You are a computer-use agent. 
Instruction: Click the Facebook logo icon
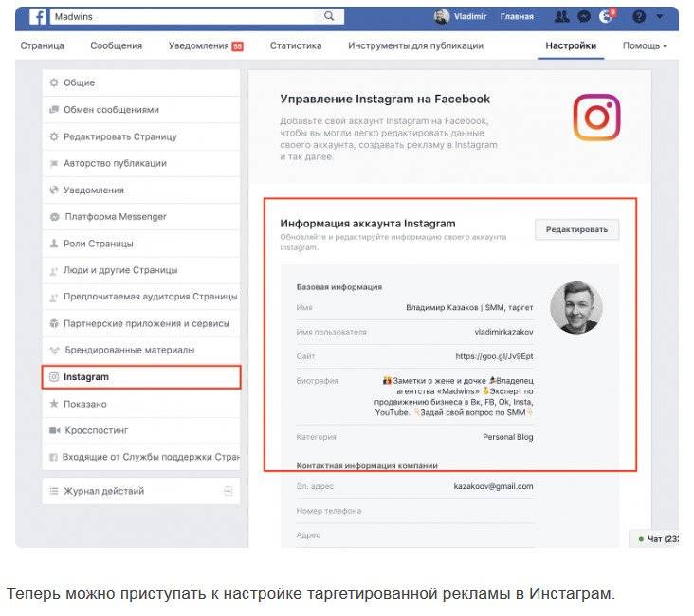click(38, 17)
